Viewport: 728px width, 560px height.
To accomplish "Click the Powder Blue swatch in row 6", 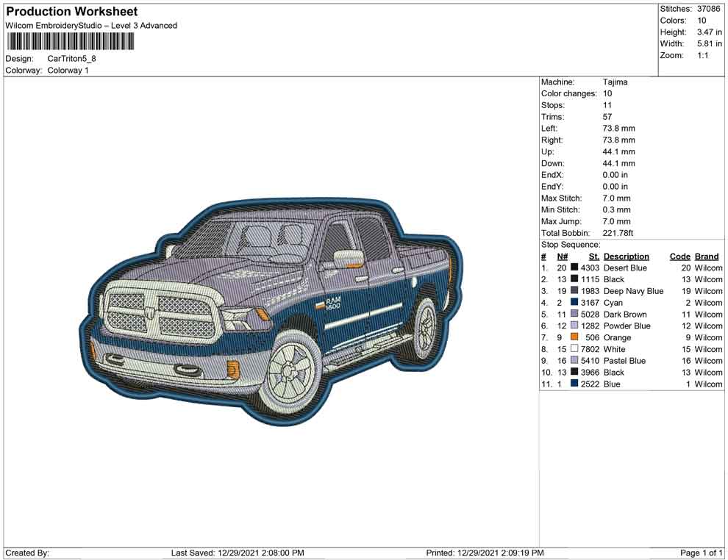I will click(574, 326).
